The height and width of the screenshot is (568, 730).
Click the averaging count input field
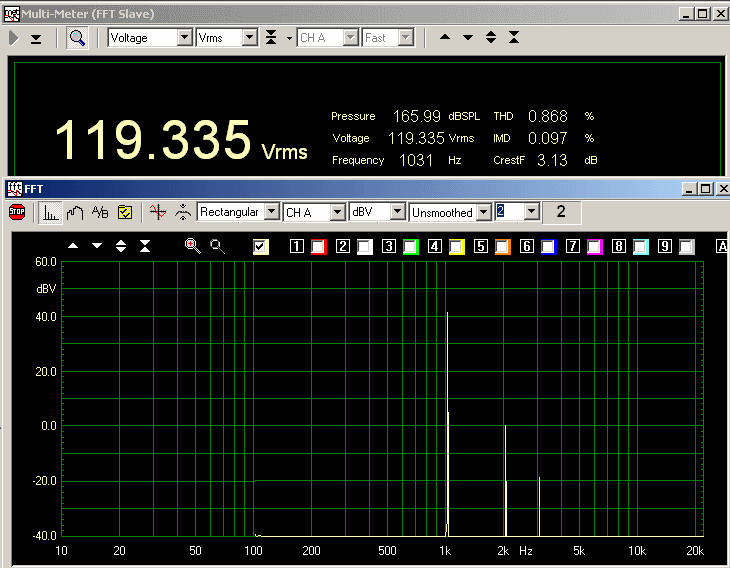509,212
